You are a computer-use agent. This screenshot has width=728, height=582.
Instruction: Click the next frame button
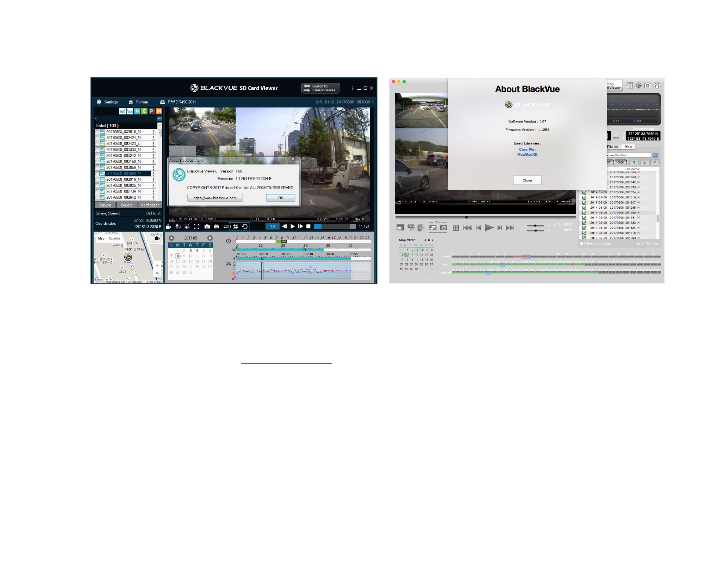301,226
